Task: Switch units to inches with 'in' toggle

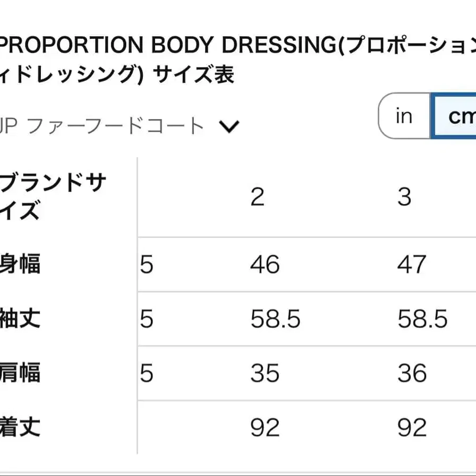Action: coord(404,116)
